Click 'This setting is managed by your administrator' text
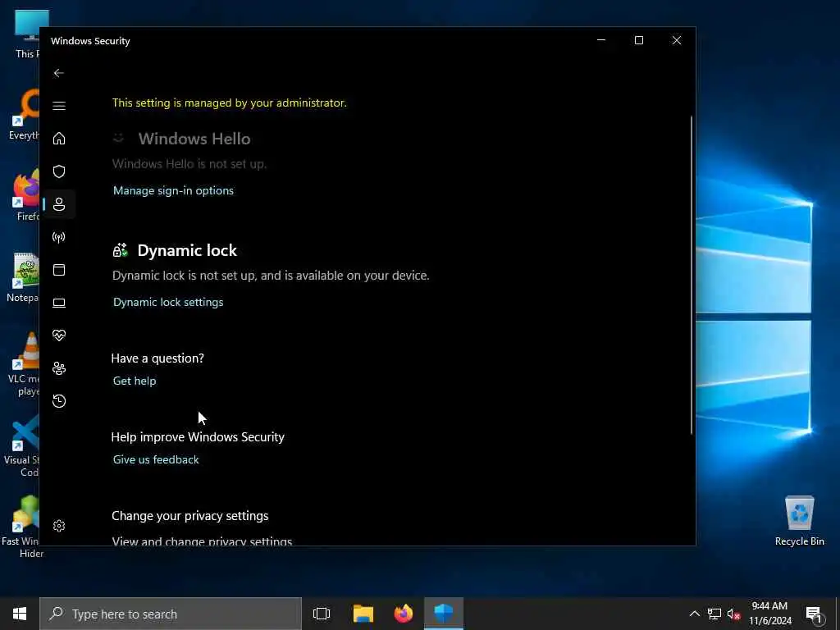This screenshot has width=840, height=630. coord(230,103)
